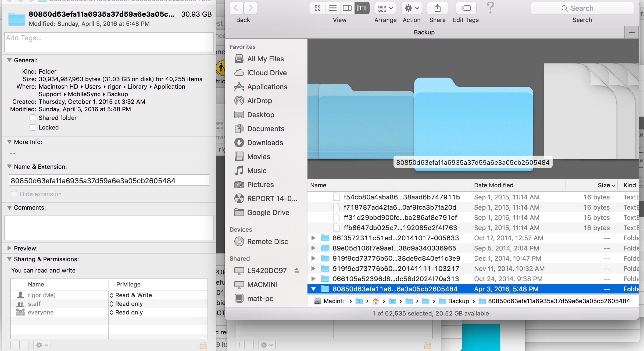Switch to column view button
644x351 pixels.
coord(347,8)
